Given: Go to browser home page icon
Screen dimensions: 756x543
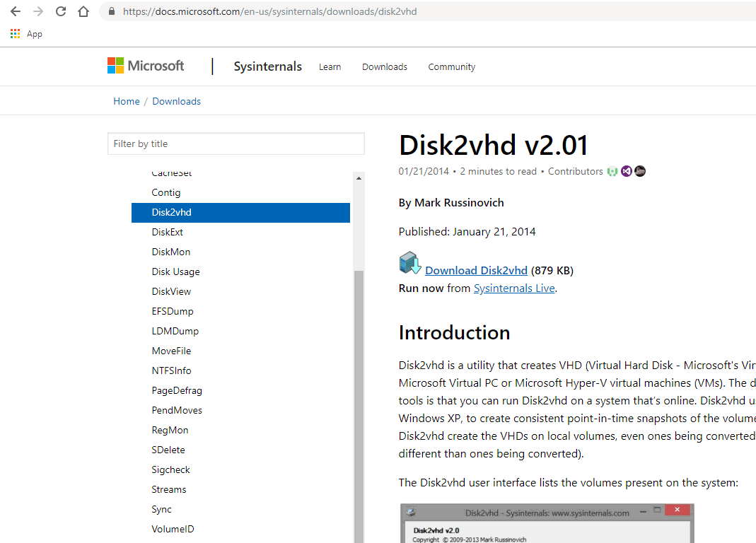Looking at the screenshot, I should click(x=83, y=11).
